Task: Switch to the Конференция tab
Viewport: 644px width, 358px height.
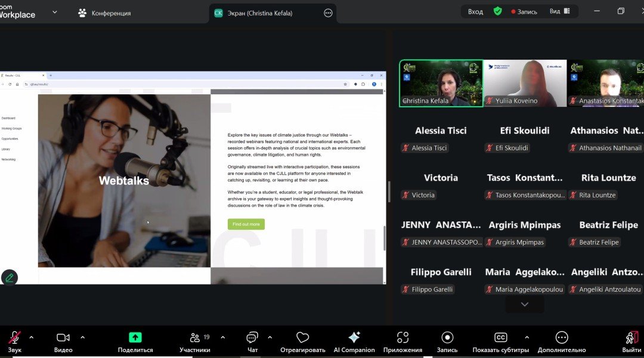Action: [104, 13]
